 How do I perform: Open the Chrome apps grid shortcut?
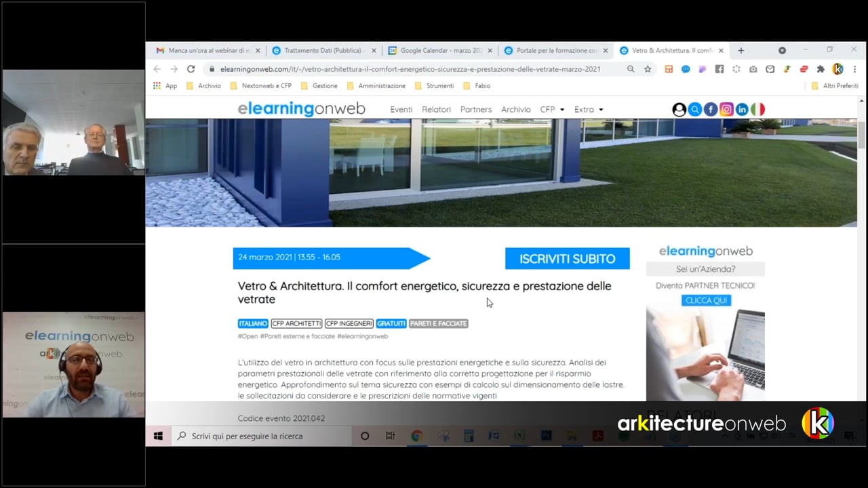pos(157,86)
